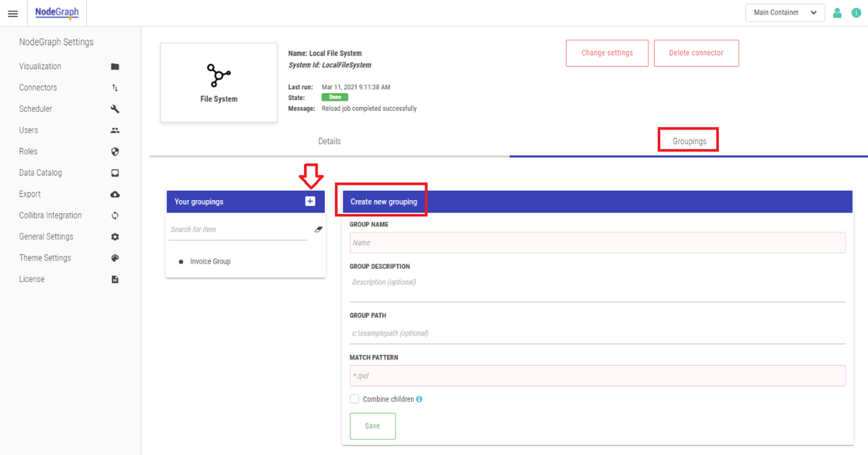Screen dimensions: 868x455
Task: Select Invoice Group in your groupings
Action: 210,261
